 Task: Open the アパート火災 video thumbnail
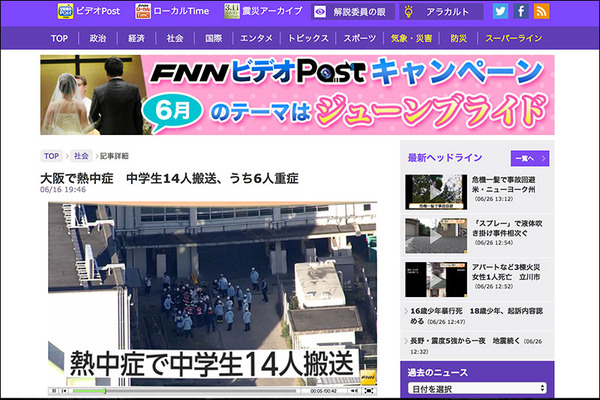tap(436, 279)
